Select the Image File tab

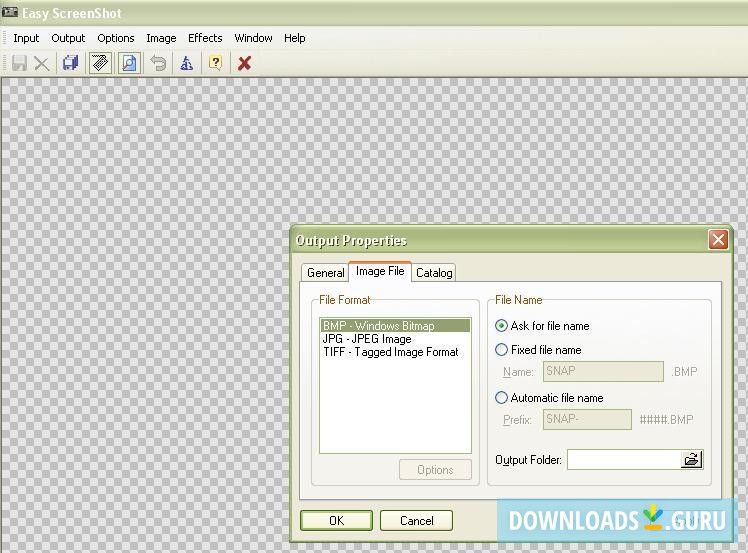pyautogui.click(x=380, y=271)
